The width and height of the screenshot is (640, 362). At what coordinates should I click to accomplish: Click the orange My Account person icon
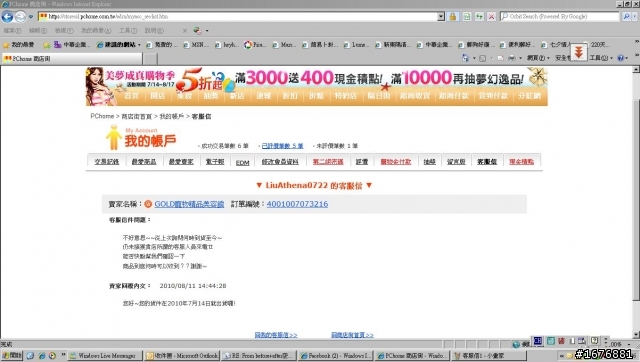[x=113, y=138]
